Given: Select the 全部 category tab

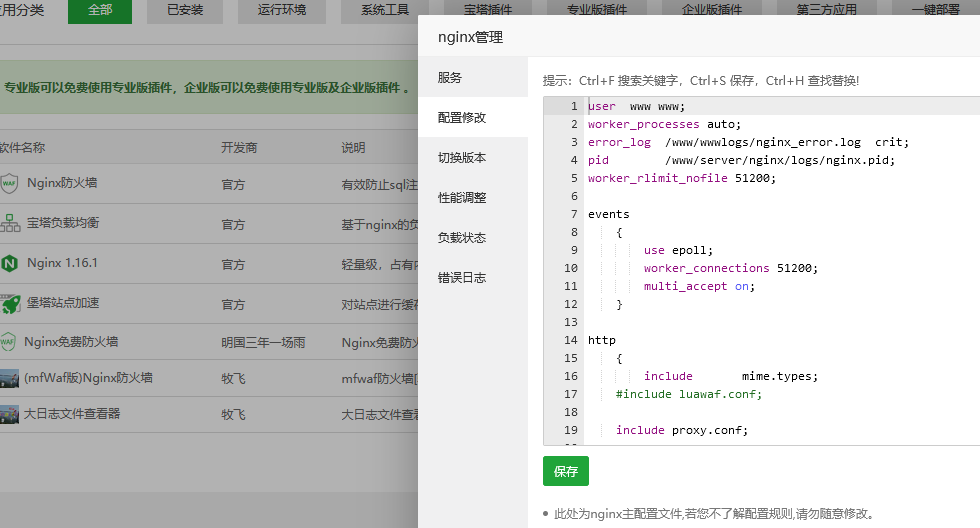Looking at the screenshot, I should [x=100, y=11].
